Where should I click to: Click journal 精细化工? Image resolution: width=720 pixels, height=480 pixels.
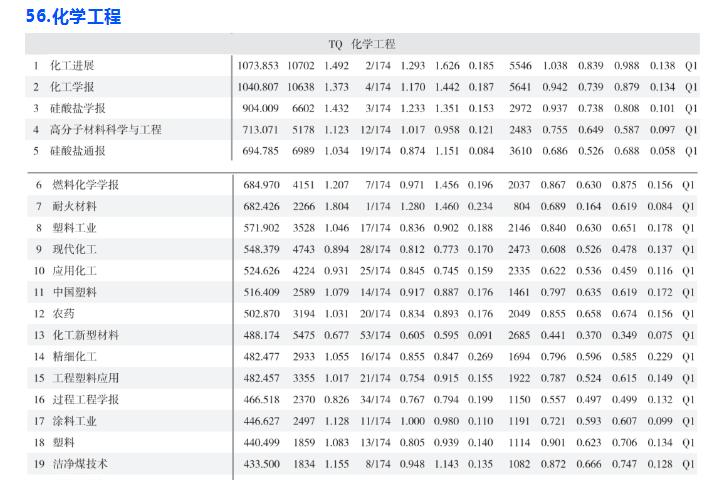pos(74,356)
